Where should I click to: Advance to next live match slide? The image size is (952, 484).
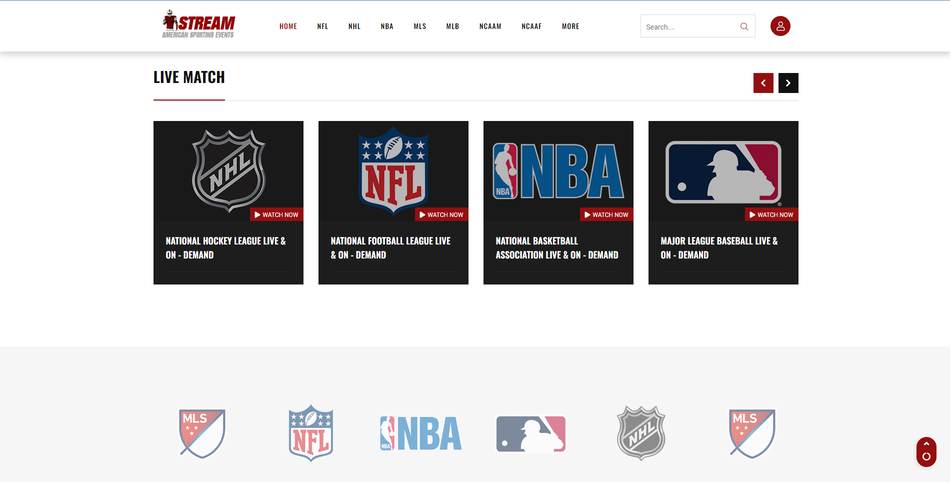pos(788,83)
